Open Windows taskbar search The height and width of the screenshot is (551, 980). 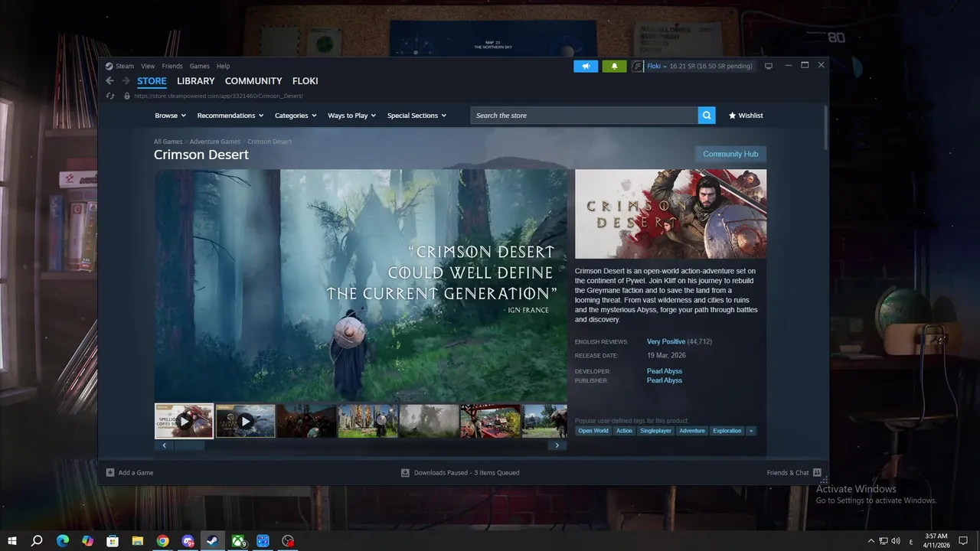[37, 541]
